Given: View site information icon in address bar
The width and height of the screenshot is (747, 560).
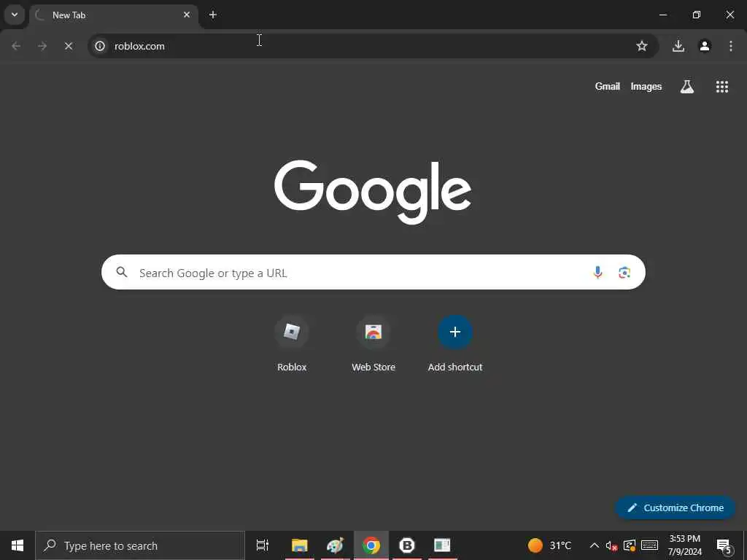Looking at the screenshot, I should pyautogui.click(x=99, y=46).
